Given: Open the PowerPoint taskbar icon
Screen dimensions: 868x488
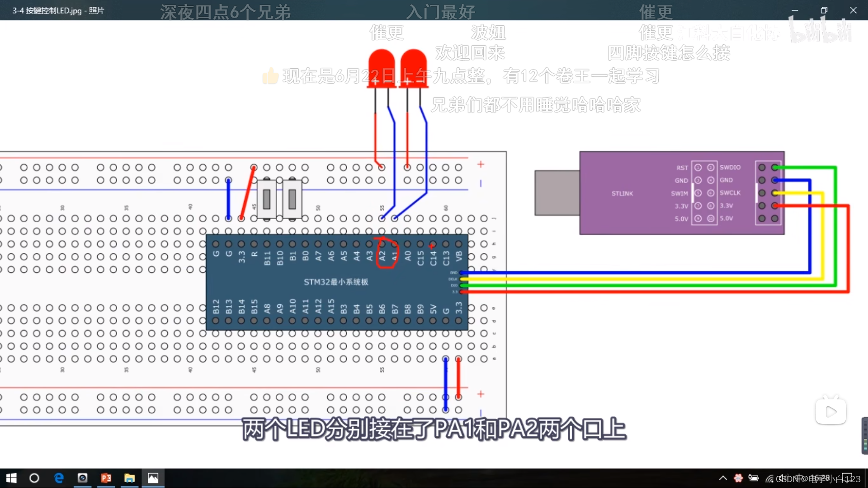Looking at the screenshot, I should point(106,478).
